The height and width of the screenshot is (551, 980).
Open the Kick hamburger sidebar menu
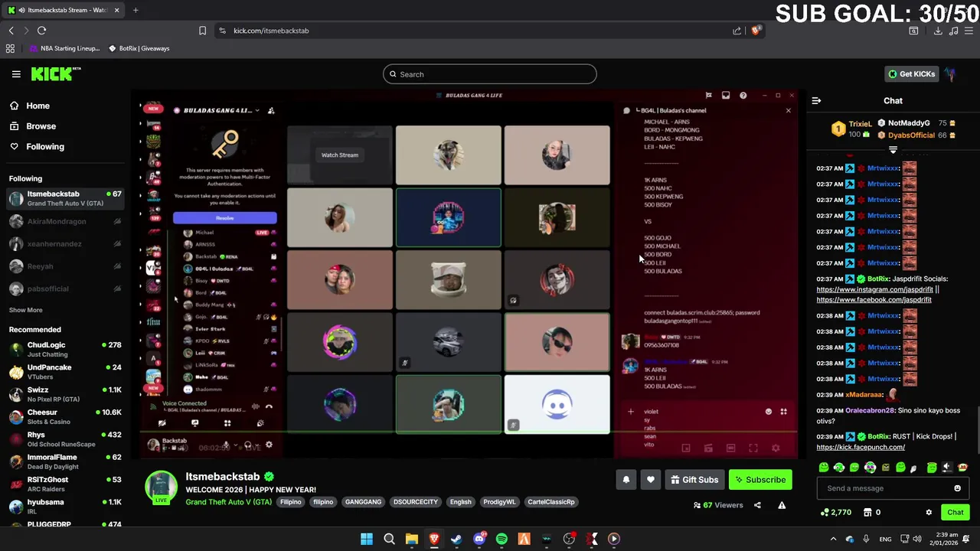coord(16,74)
